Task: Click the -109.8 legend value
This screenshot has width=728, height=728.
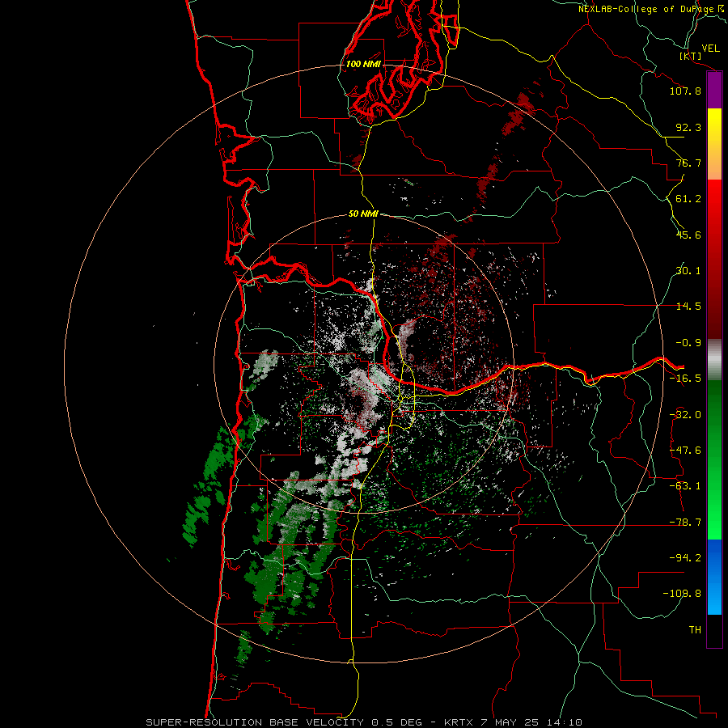Action: [682, 594]
